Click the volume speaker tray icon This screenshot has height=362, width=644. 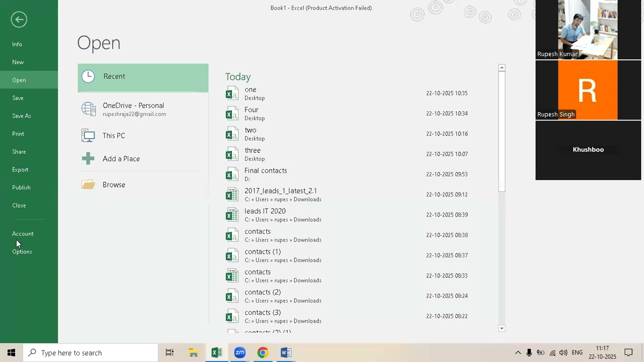pyautogui.click(x=563, y=353)
